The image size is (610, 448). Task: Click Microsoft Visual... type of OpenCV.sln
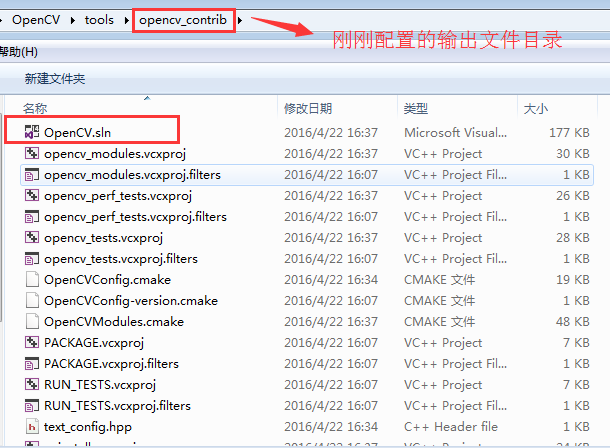(x=456, y=133)
